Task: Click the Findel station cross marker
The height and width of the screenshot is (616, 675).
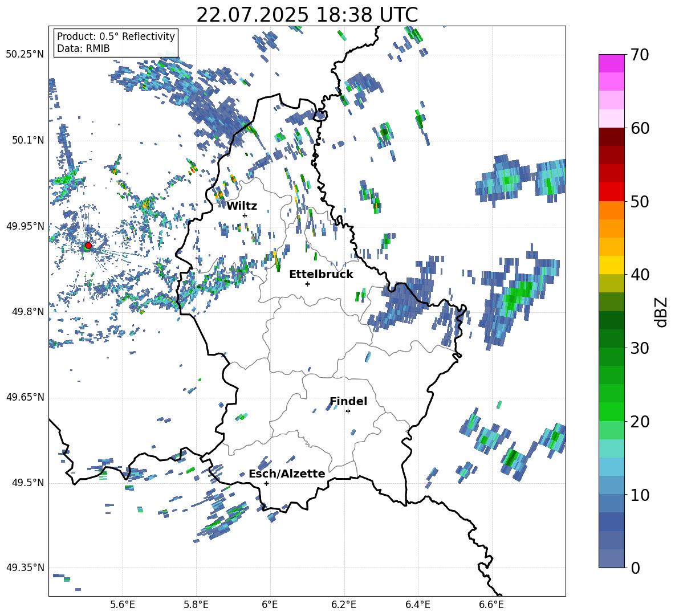Action: [348, 411]
